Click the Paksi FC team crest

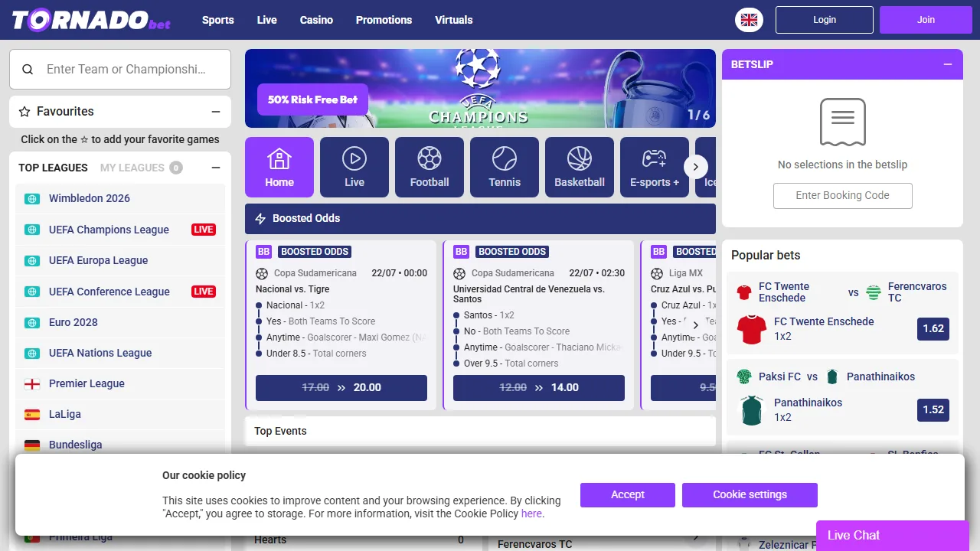coord(744,377)
